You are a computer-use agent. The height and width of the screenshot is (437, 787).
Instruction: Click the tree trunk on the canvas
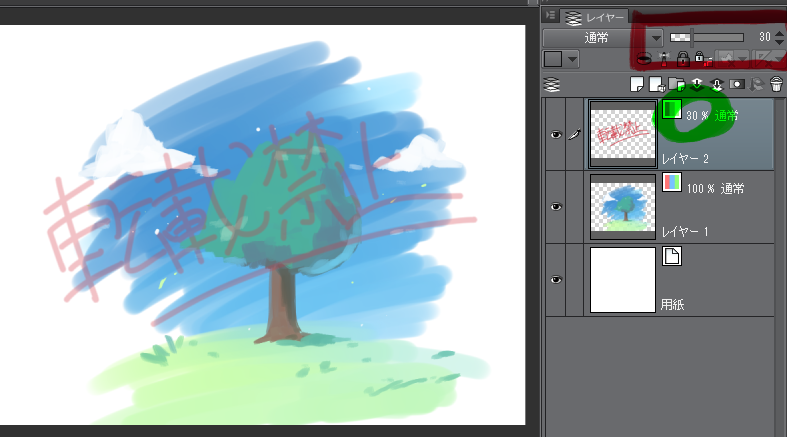point(282,303)
